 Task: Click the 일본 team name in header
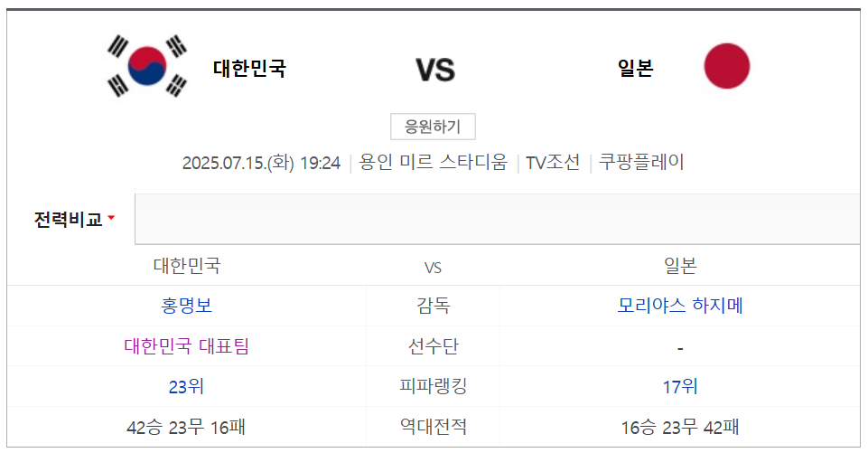click(636, 68)
